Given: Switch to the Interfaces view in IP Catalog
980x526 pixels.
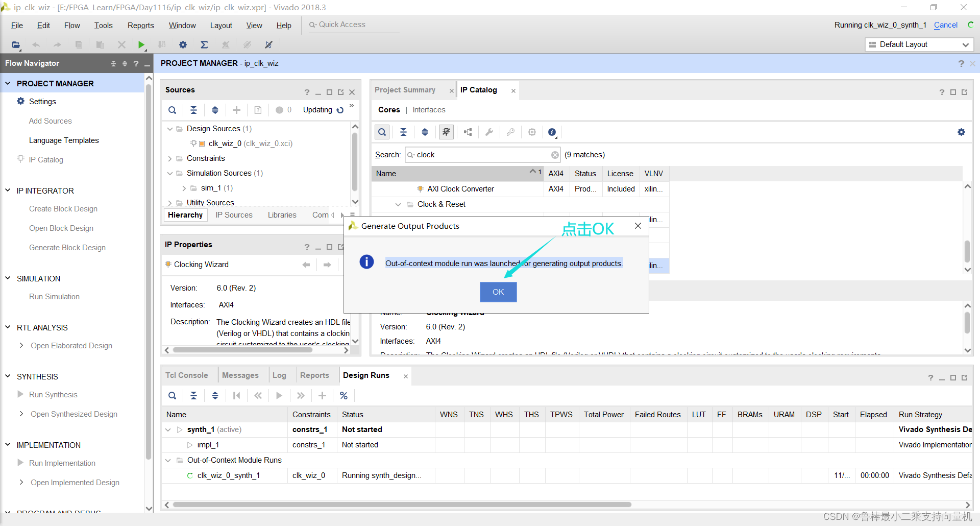Looking at the screenshot, I should (x=429, y=110).
